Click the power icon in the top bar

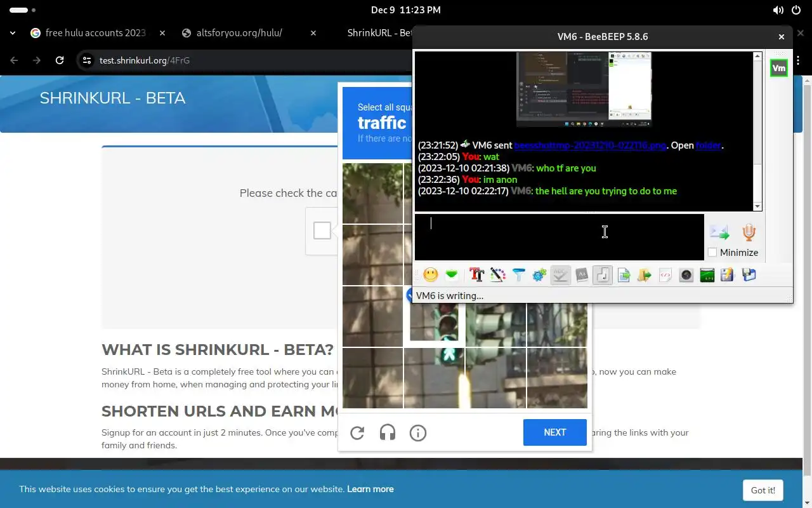(796, 10)
